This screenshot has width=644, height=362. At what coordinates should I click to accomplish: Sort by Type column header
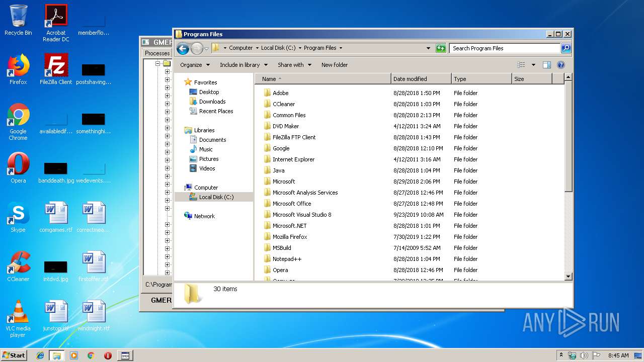[481, 79]
